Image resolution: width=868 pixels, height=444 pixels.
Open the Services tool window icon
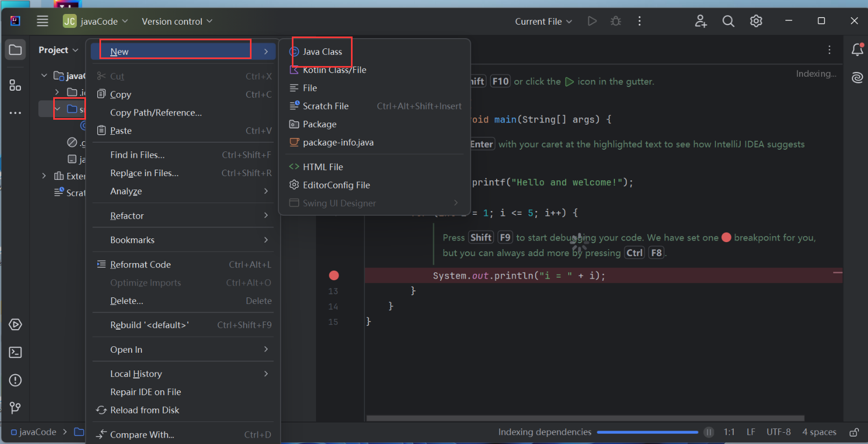(16, 324)
